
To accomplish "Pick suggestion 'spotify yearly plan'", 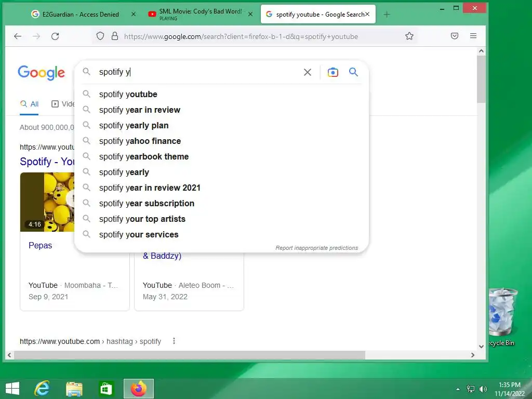I will [x=221, y=126].
